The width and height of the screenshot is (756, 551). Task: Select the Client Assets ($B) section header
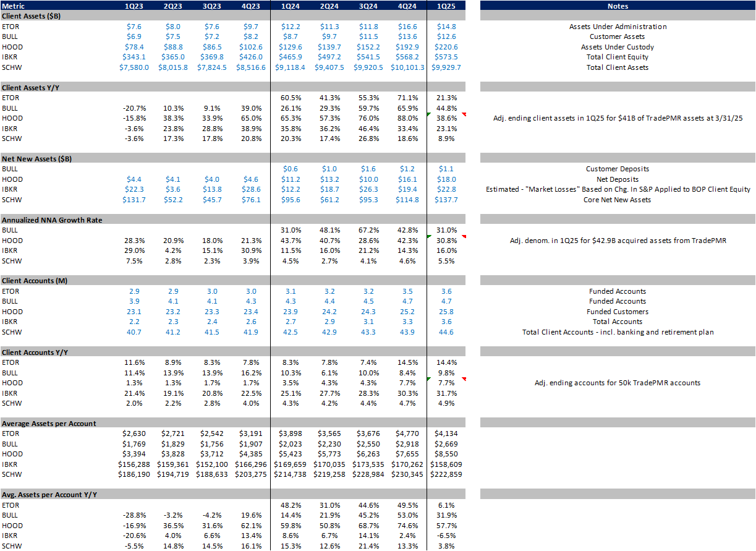(31, 16)
